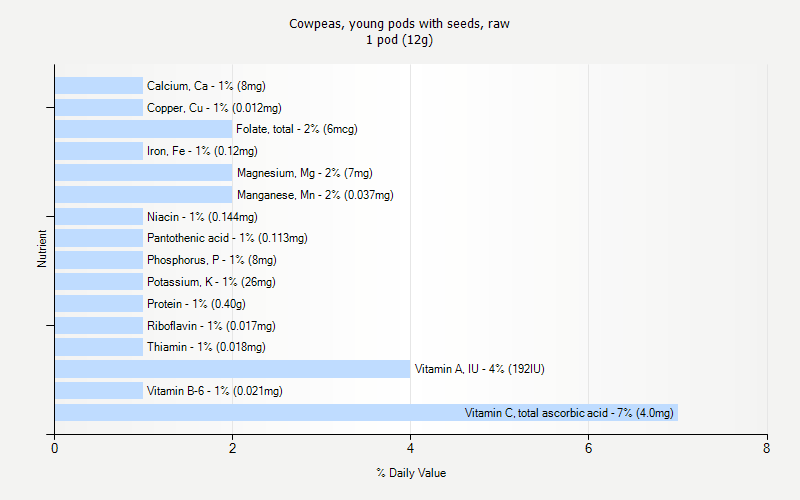The height and width of the screenshot is (500, 800).
Task: Click the Vitamin A, IU bar
Action: [x=232, y=369]
